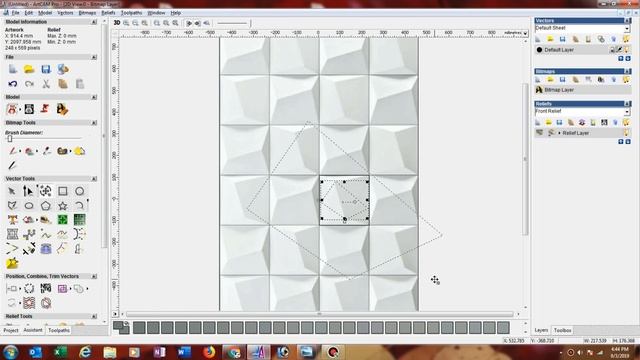Select the Create Circle tool
The height and width of the screenshot is (360, 640).
pos(79,191)
